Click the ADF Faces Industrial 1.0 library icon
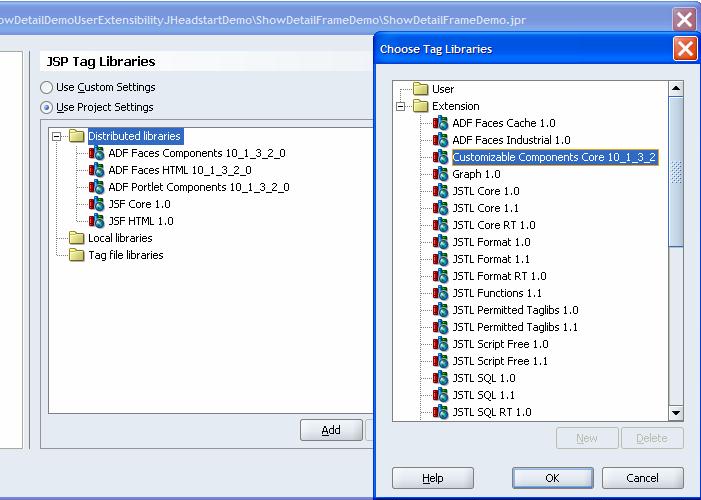Viewport: 701px width, 500px height. 440,140
